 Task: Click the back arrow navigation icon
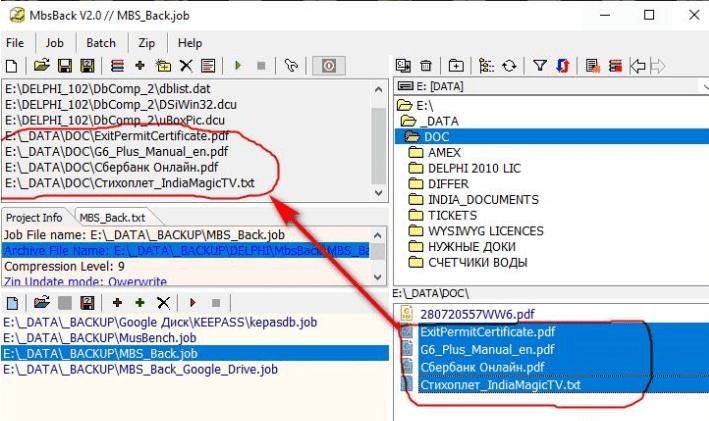click(x=637, y=66)
